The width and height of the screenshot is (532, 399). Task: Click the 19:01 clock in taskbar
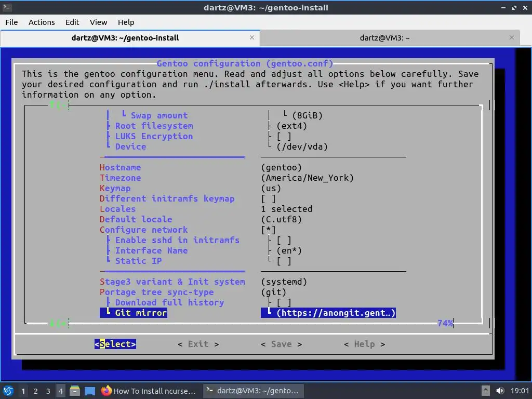tap(520, 391)
